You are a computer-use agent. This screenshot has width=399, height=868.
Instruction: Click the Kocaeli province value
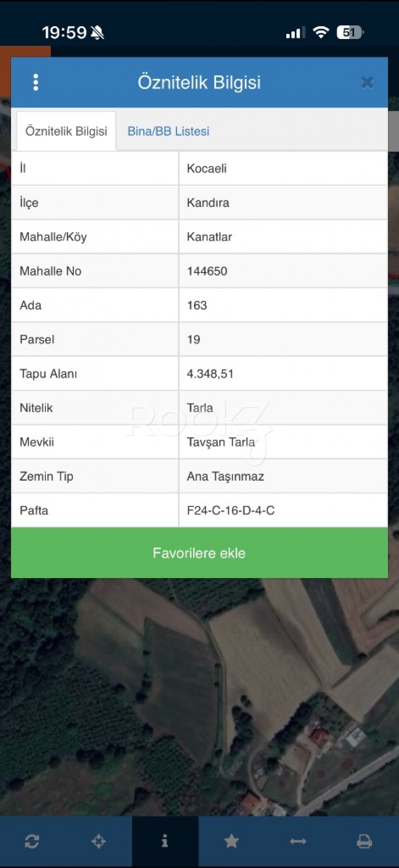207,169
